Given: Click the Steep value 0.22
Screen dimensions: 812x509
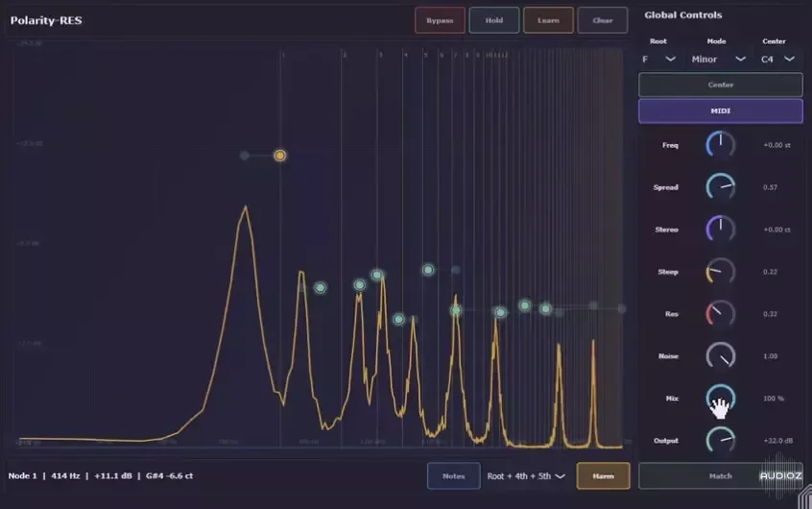Looking at the screenshot, I should [770, 272].
